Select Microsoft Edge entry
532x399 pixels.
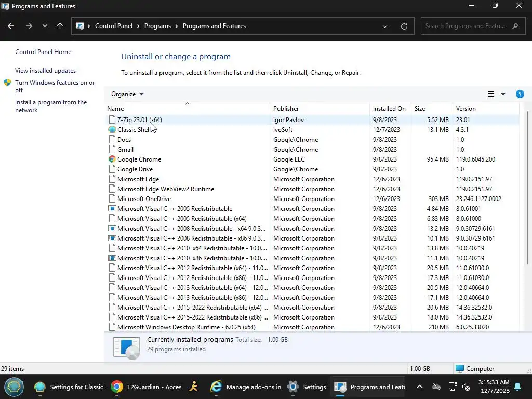coord(138,179)
